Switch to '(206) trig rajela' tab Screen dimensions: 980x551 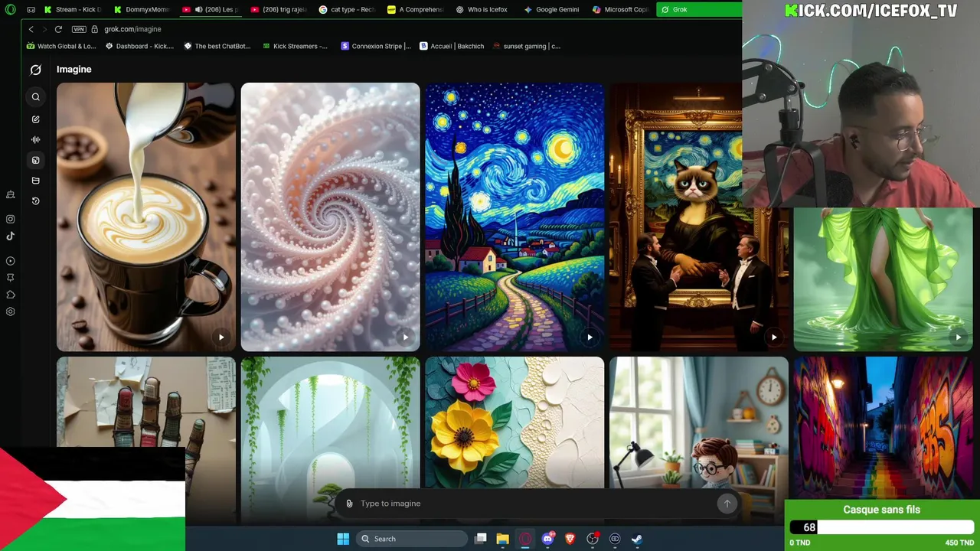pyautogui.click(x=279, y=9)
